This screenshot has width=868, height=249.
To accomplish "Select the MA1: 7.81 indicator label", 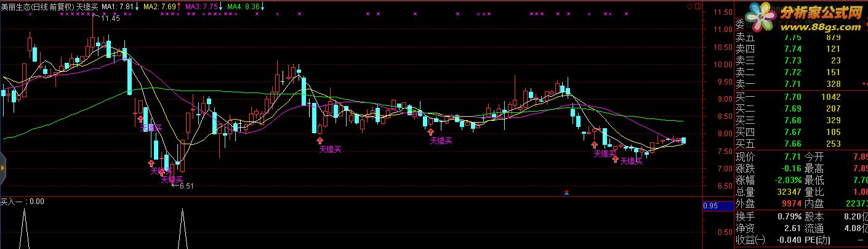I will click(x=119, y=6).
